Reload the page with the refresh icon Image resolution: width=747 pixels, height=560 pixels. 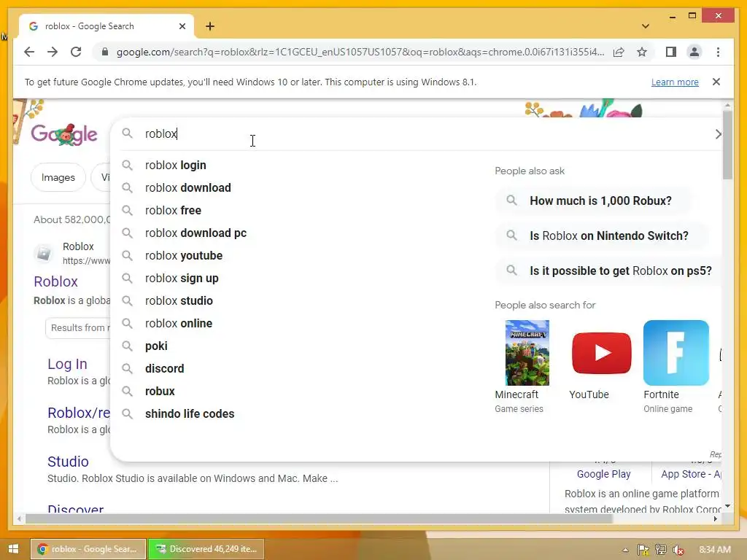coord(76,52)
